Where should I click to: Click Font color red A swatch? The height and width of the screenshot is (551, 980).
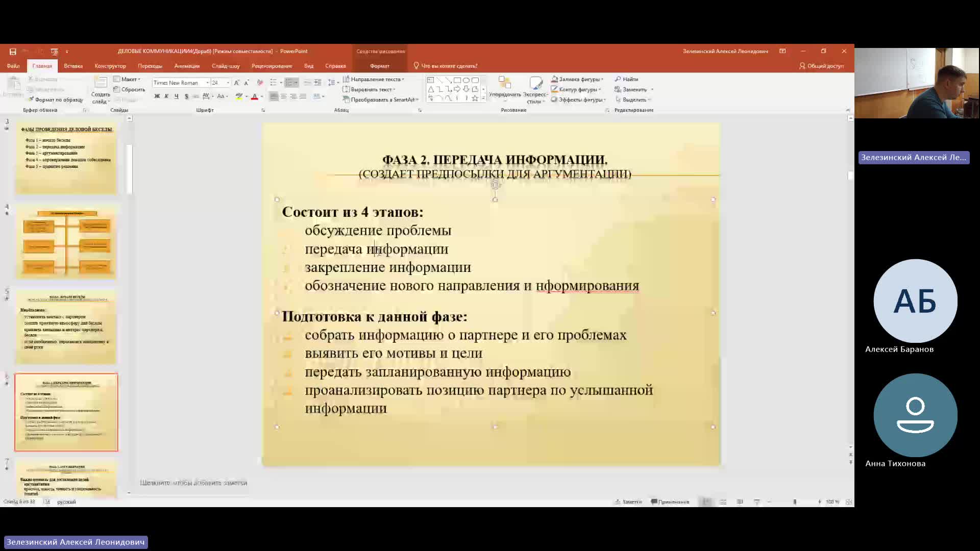tap(255, 96)
